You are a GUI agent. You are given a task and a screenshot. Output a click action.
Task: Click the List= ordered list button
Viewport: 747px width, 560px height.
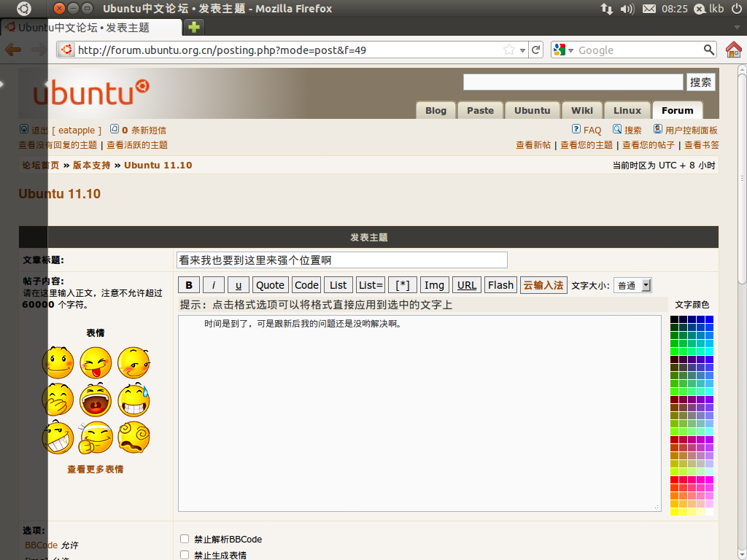[x=371, y=285]
